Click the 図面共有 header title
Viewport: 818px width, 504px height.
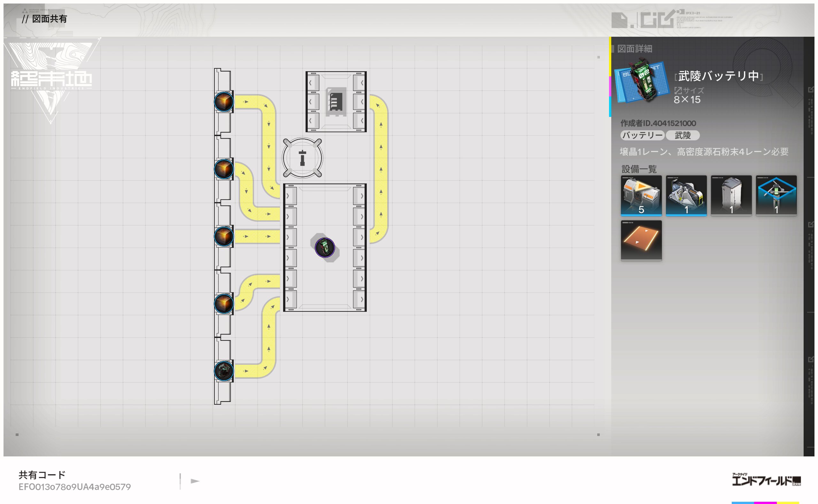(49, 19)
